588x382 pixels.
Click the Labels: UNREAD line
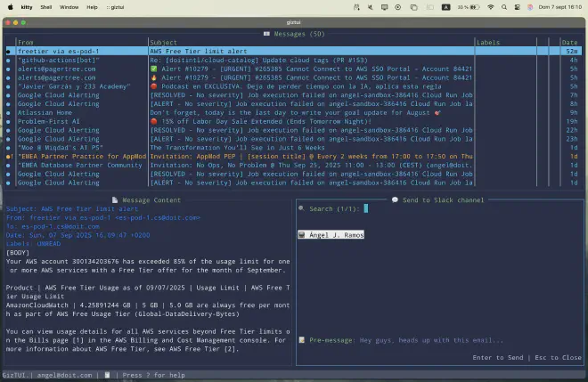[33, 244]
